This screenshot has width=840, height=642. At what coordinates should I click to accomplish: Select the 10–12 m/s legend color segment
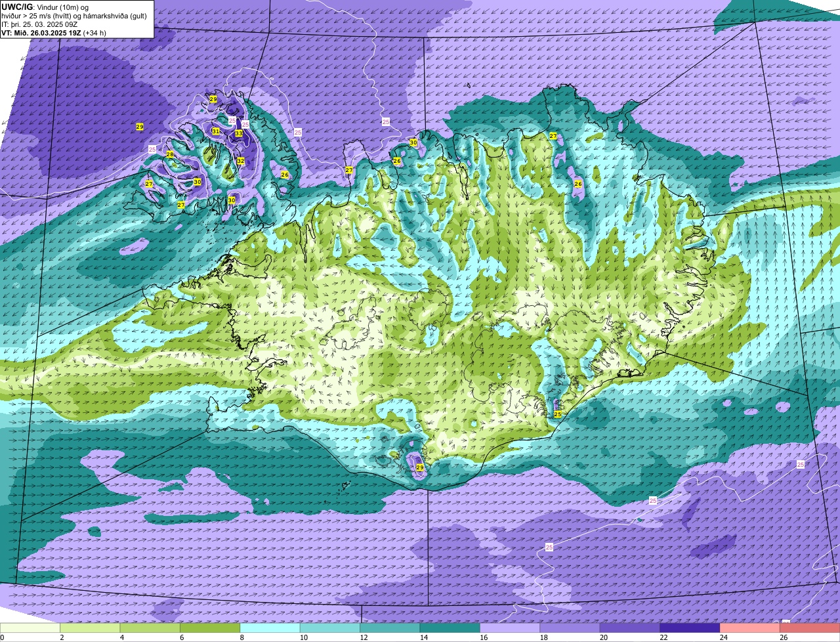pyautogui.click(x=331, y=628)
